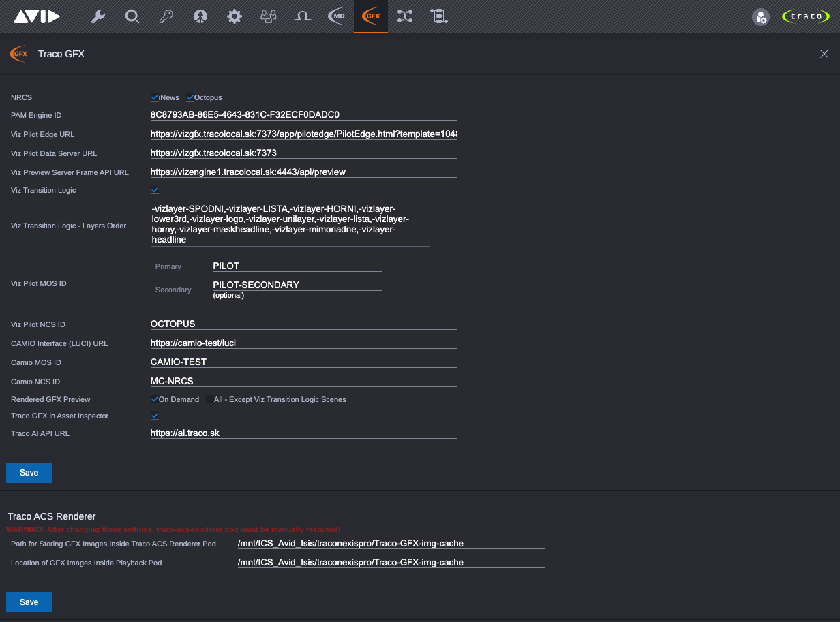Toggle the iNews NRCS checkbox
The width and height of the screenshot is (840, 622).
pos(155,97)
